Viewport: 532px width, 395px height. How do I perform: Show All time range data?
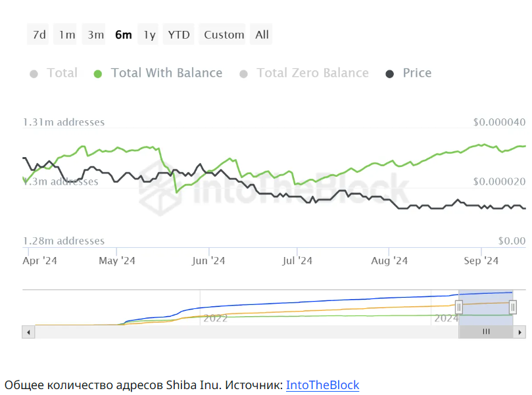coord(262,35)
